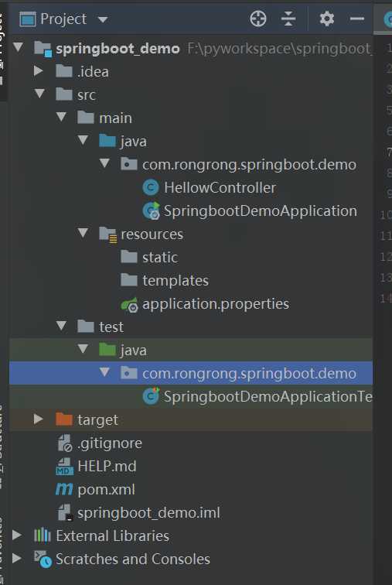Click the static folder icon

click(x=129, y=257)
